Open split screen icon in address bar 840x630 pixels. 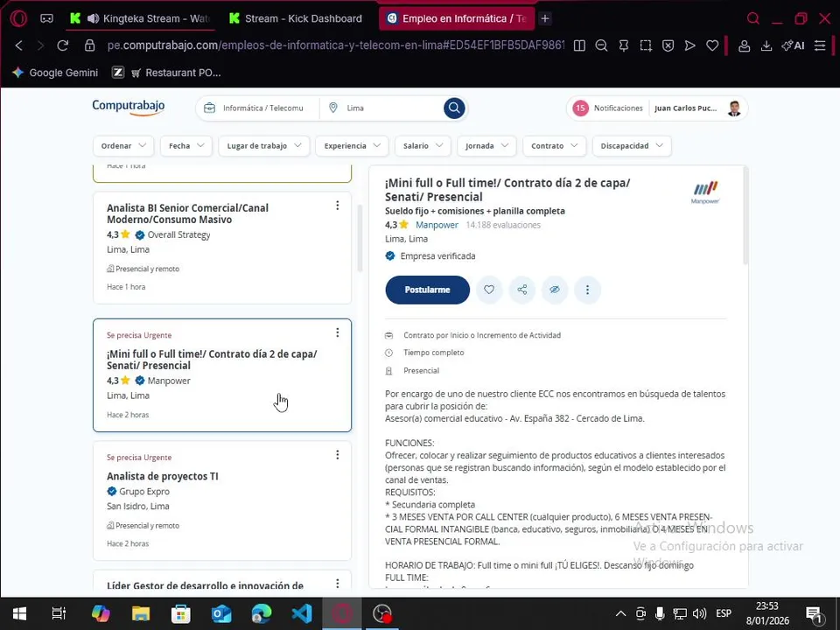[579, 46]
